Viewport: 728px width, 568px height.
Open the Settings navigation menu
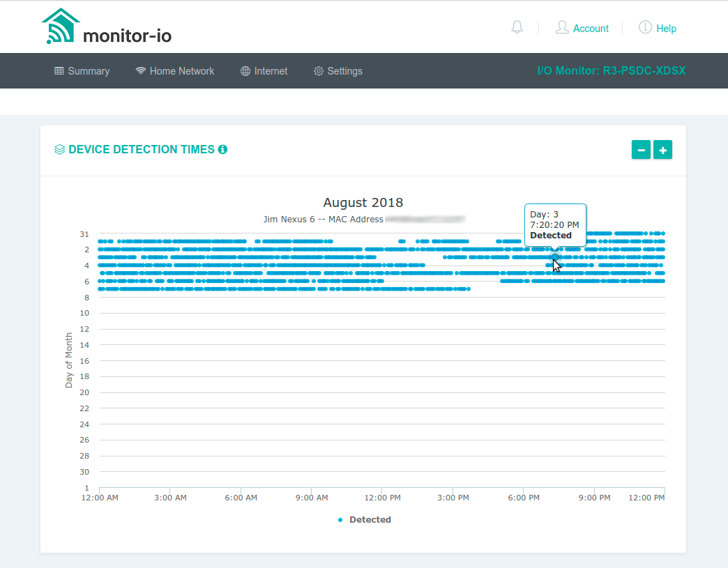(338, 70)
